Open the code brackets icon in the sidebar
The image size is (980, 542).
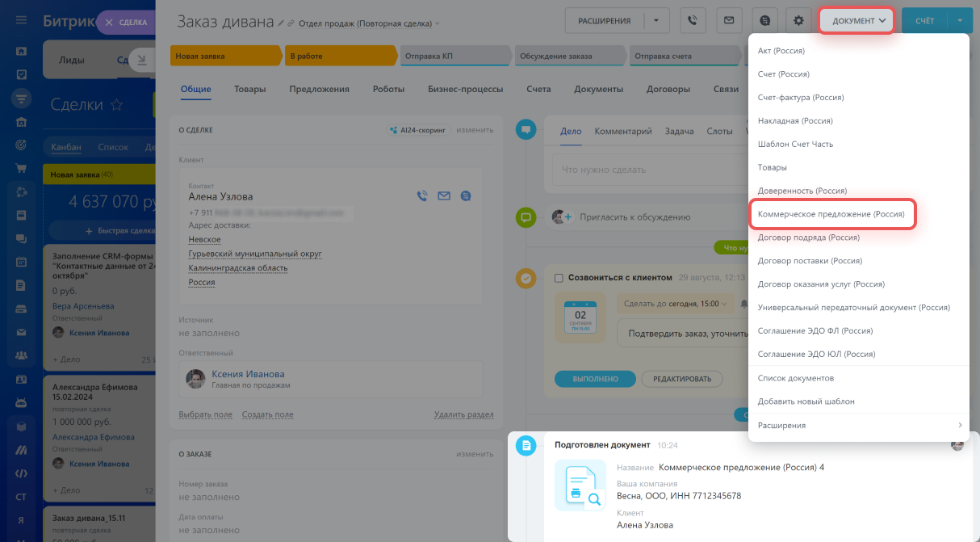tap(21, 473)
